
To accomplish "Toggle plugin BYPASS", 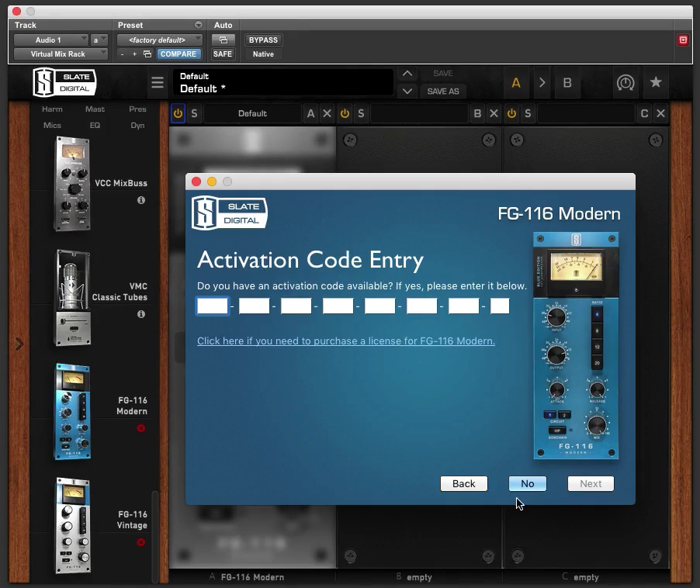I will [x=263, y=40].
